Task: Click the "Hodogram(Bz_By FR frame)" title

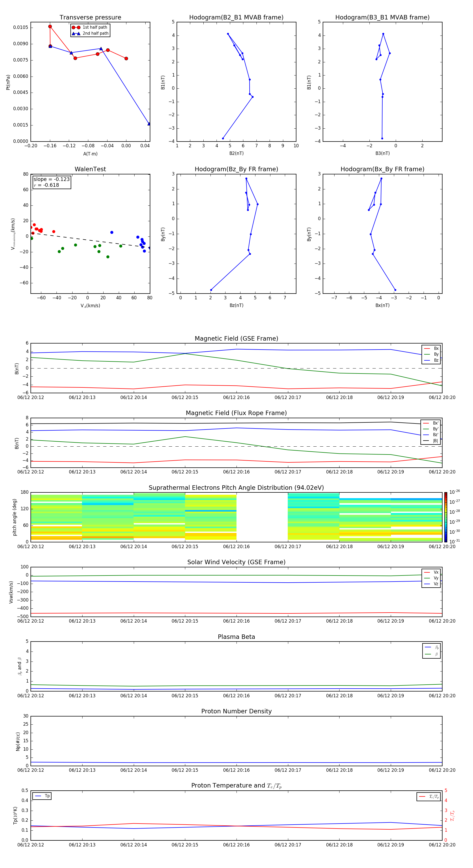Action: [236, 169]
